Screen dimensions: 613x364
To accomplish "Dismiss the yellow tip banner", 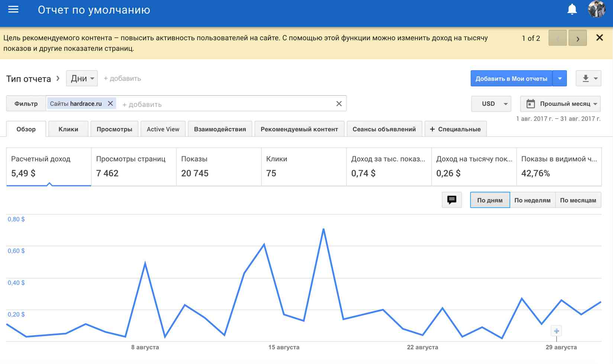I will pos(599,38).
